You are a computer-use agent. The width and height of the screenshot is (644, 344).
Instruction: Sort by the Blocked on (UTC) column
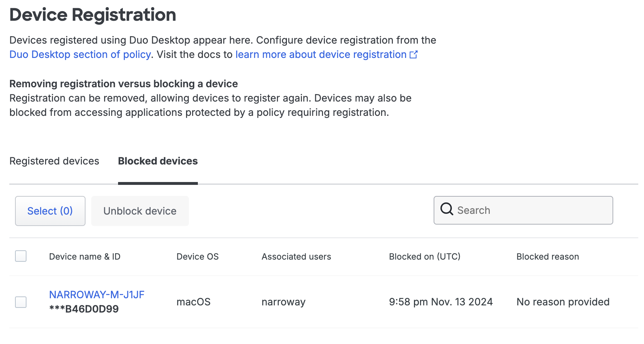424,256
